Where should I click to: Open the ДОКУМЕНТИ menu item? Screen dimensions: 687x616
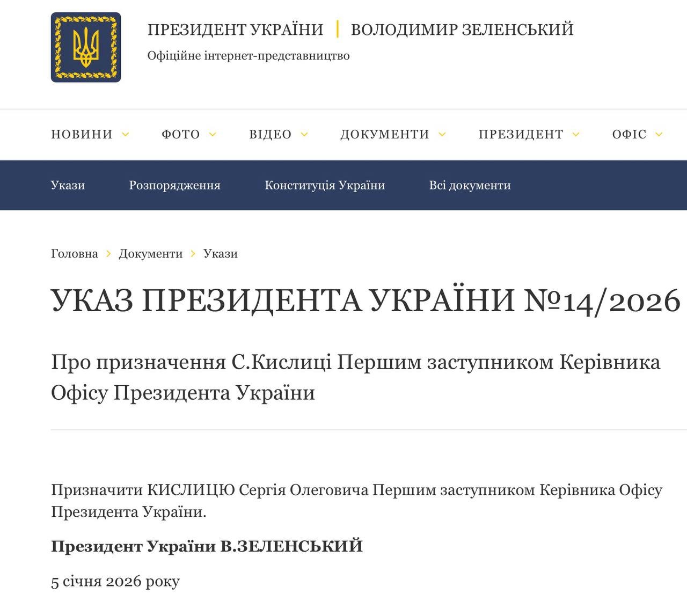pyautogui.click(x=384, y=134)
